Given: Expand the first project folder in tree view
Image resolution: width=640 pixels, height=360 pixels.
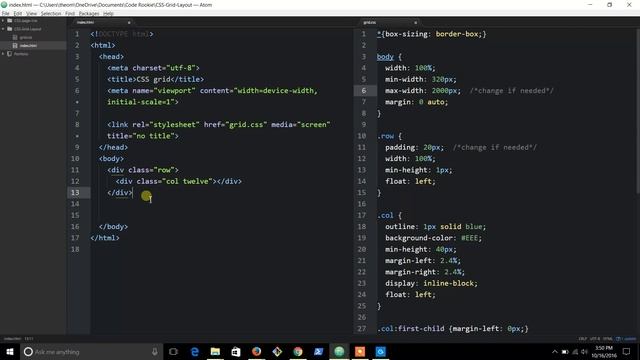Looking at the screenshot, I should tap(3, 20).
